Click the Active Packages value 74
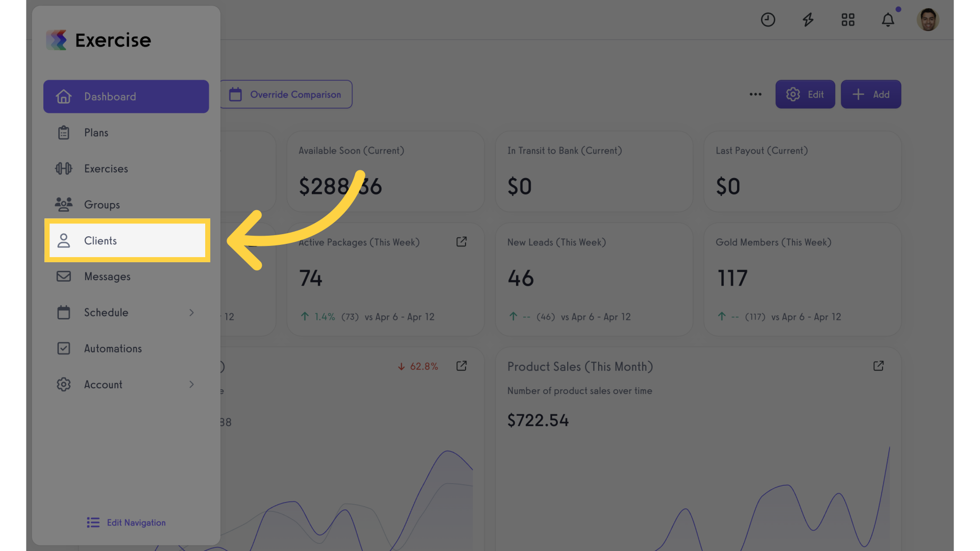 310,279
